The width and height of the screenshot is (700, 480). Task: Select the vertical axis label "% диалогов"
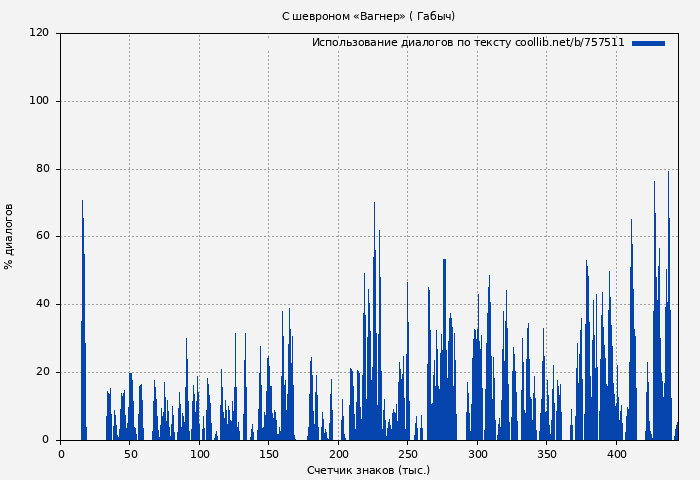click(x=9, y=236)
